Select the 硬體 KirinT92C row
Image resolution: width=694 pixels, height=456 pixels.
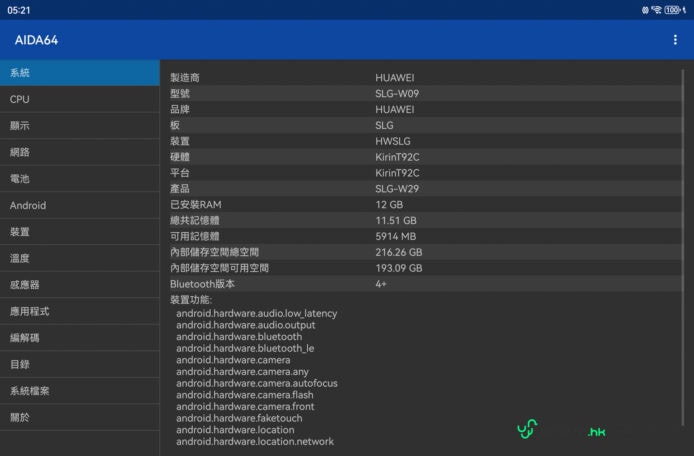425,157
